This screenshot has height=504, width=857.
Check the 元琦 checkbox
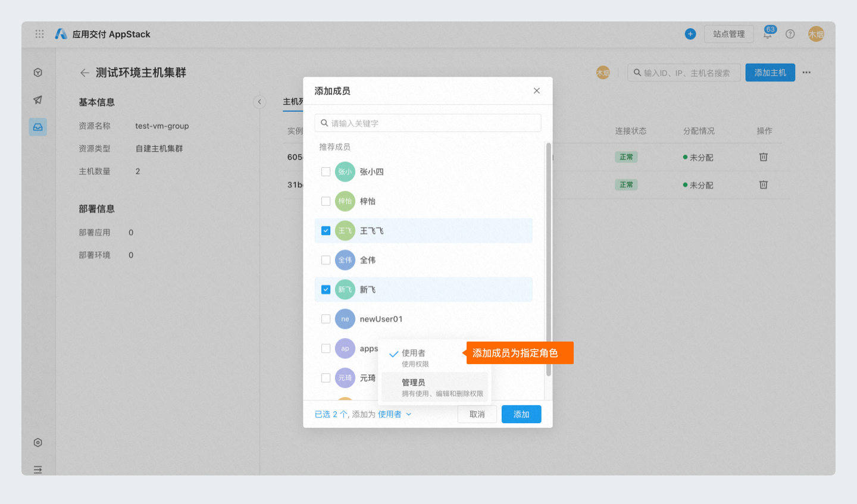tap(326, 378)
